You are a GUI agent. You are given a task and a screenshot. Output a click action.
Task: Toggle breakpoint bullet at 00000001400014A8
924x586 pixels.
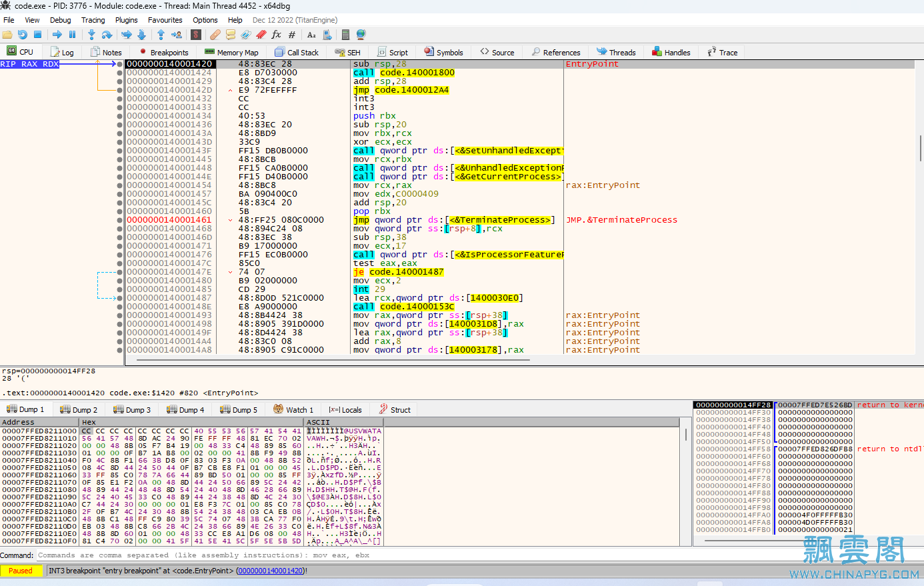120,350
